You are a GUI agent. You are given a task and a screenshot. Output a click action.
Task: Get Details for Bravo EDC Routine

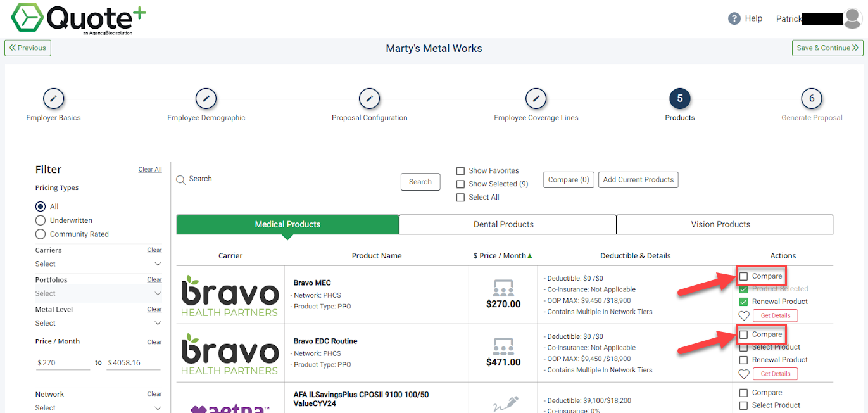click(775, 374)
